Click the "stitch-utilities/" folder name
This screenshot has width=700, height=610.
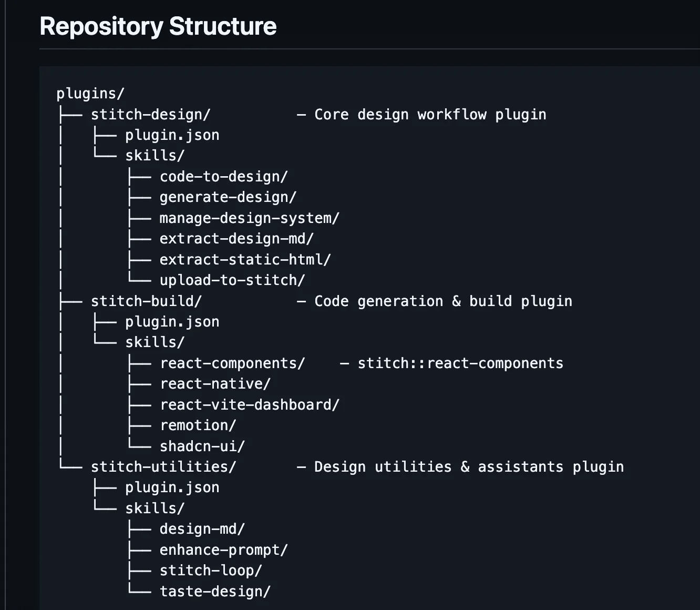(163, 467)
